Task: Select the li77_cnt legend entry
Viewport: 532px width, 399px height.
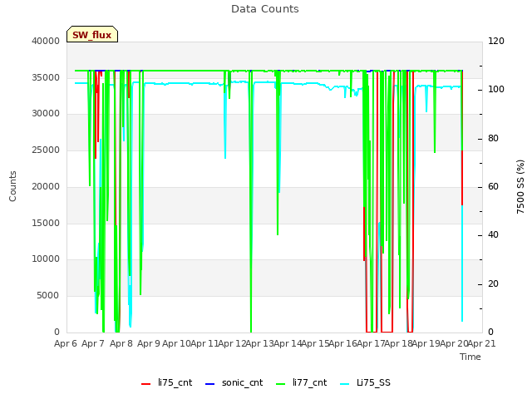Action: pyautogui.click(x=301, y=382)
